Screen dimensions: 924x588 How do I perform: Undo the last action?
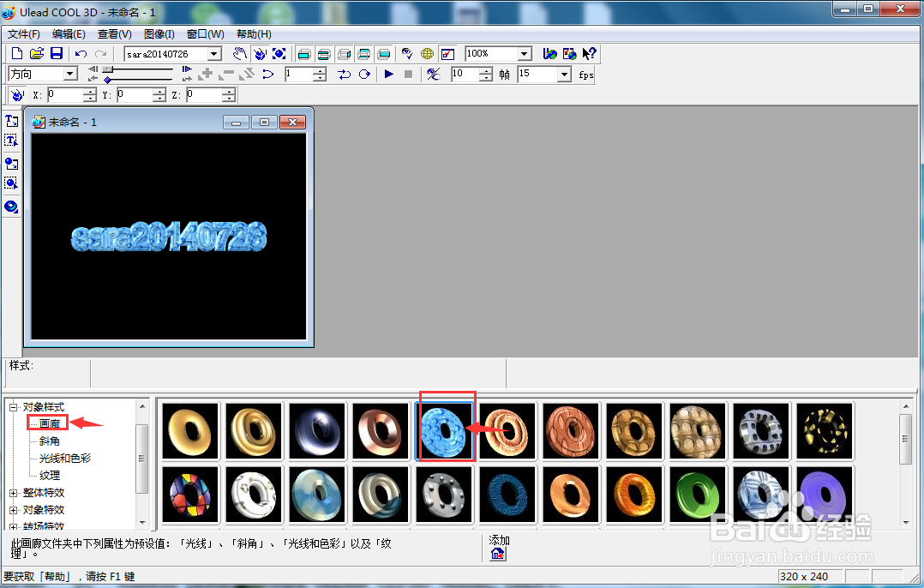[81, 54]
